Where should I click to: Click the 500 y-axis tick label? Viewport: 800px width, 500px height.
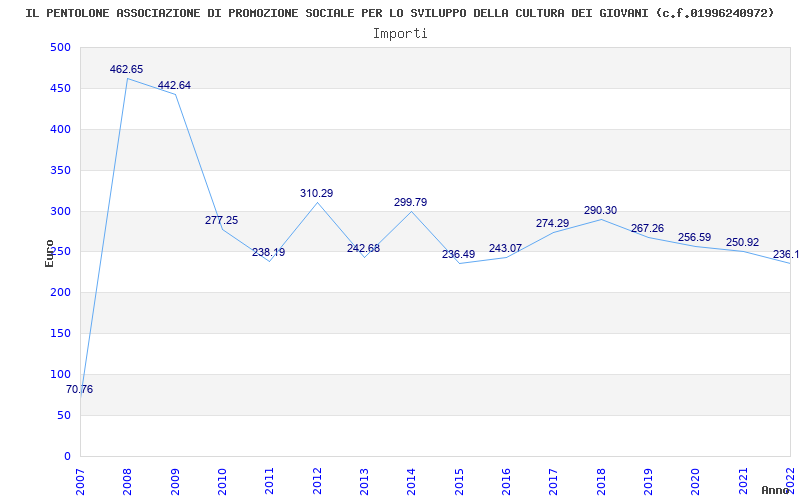60,47
